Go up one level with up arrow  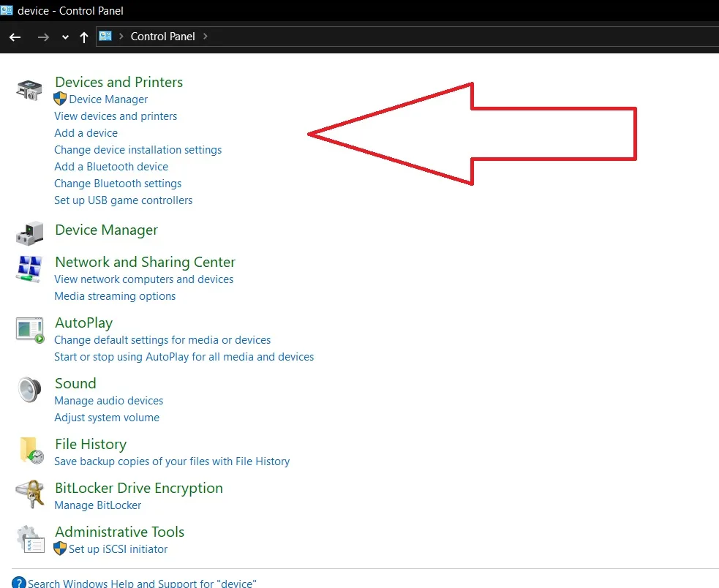[x=84, y=37]
